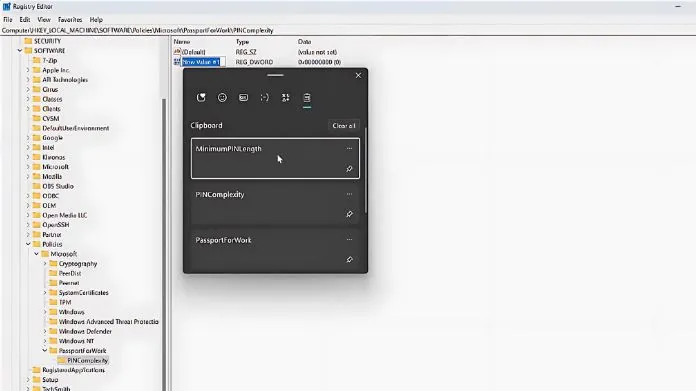Collapse the Policies folder in tree
The image size is (696, 391).
point(28,244)
